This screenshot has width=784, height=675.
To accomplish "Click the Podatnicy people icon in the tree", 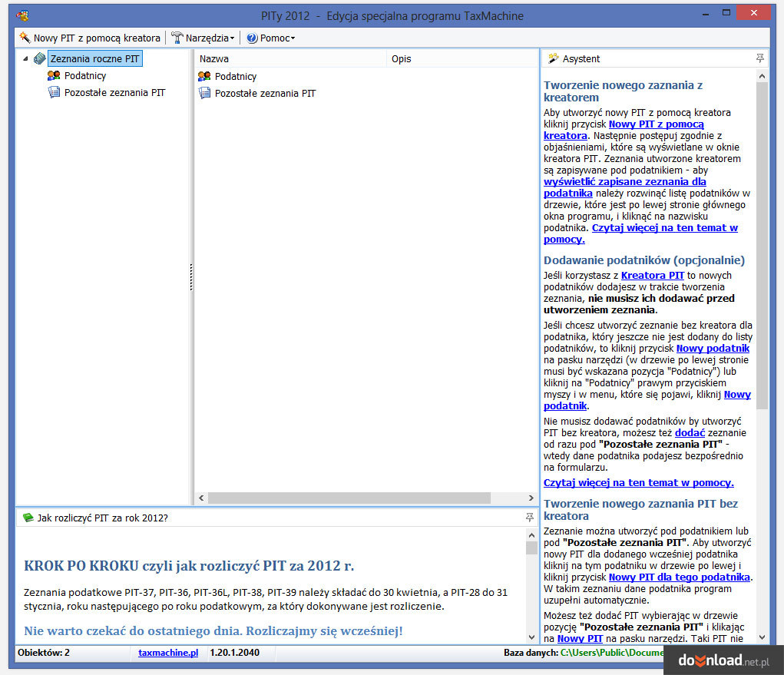I will (54, 75).
